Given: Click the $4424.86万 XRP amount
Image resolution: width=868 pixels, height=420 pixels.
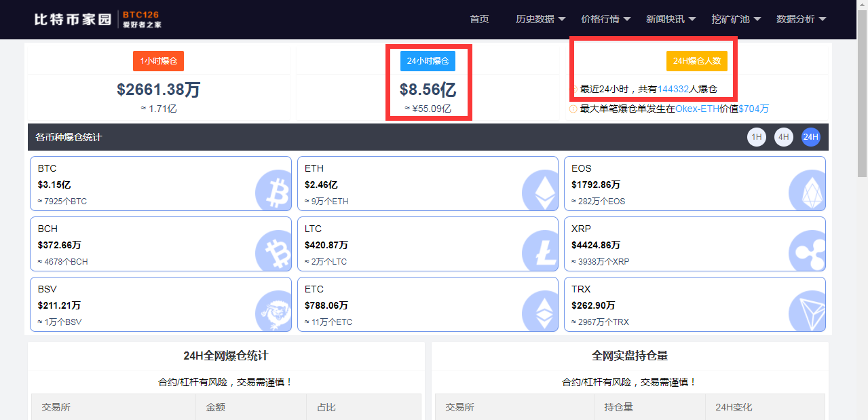Looking at the screenshot, I should point(596,245).
